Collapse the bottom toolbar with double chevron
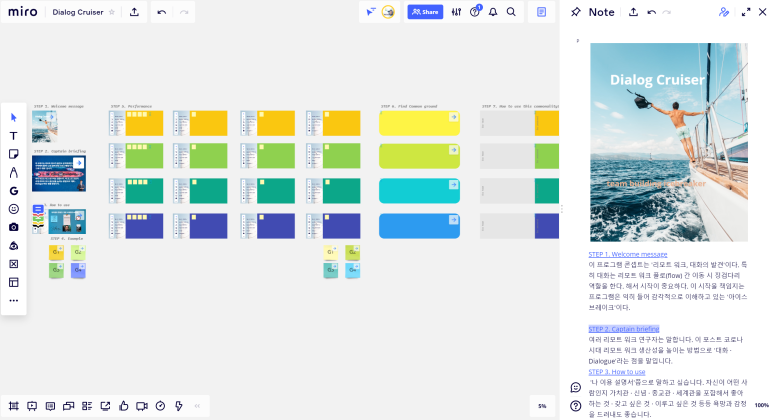The width and height of the screenshot is (773, 420). tap(197, 406)
